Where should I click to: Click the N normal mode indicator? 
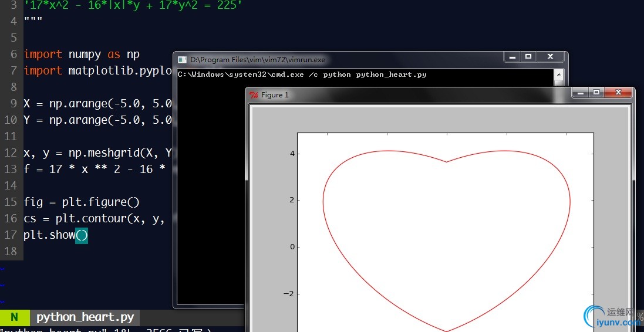(14, 317)
